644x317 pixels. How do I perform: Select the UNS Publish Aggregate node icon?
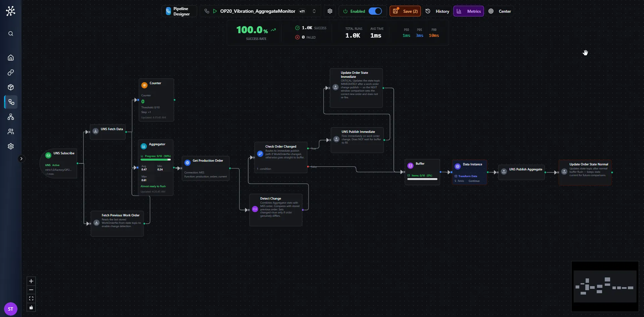tap(504, 171)
